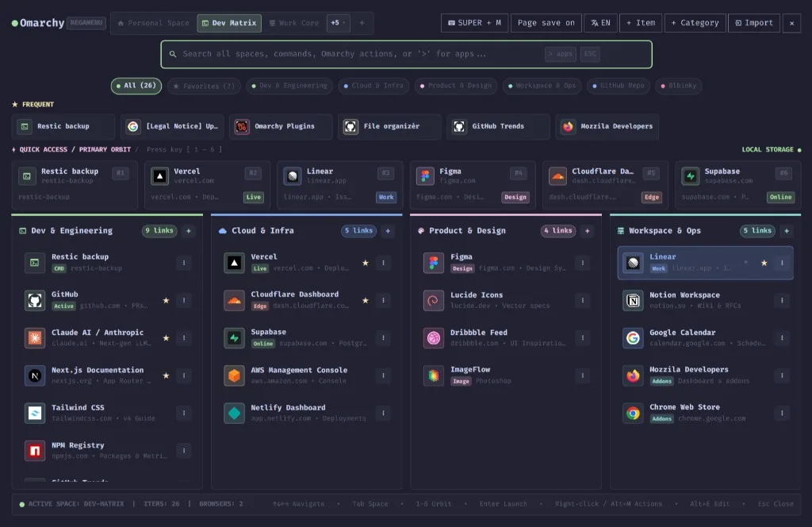Switch language via EN toggle
Viewport: 812px width, 527px height.
click(x=601, y=23)
